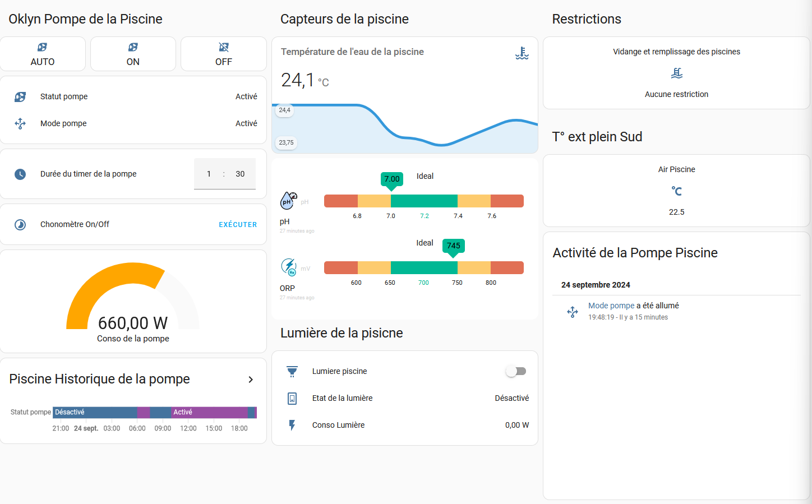Open the 22.5 Air Piscine temperature value

[677, 212]
